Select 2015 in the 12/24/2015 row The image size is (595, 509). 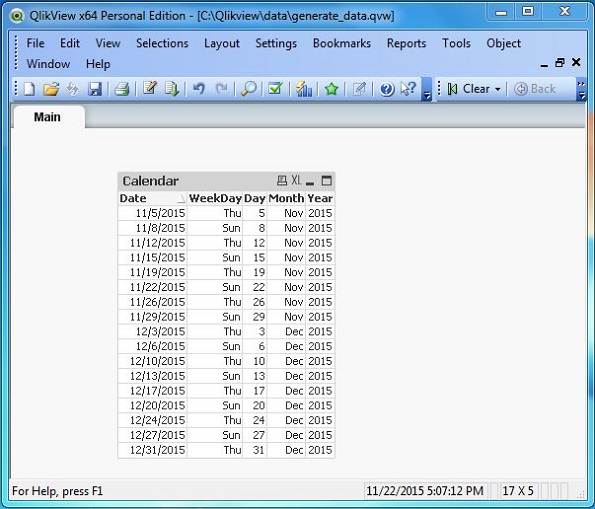click(320, 421)
